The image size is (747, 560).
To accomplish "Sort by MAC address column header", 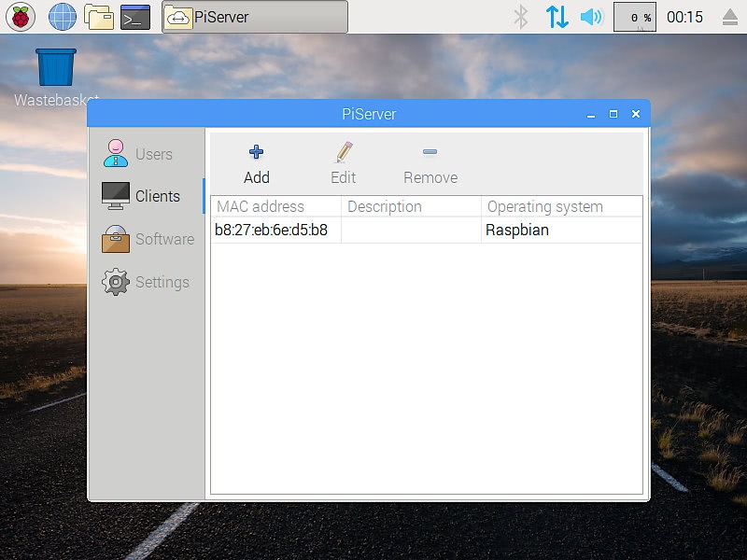I will pyautogui.click(x=275, y=206).
